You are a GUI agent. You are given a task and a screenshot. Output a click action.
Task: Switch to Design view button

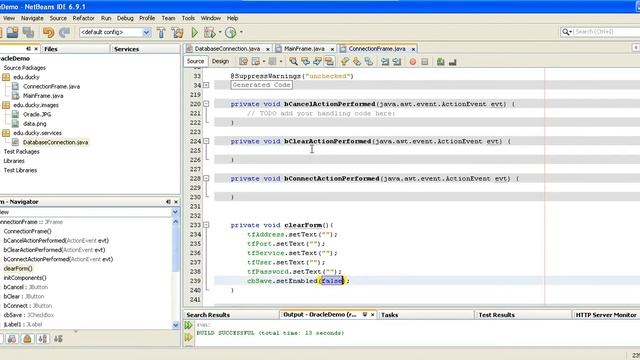pyautogui.click(x=220, y=61)
